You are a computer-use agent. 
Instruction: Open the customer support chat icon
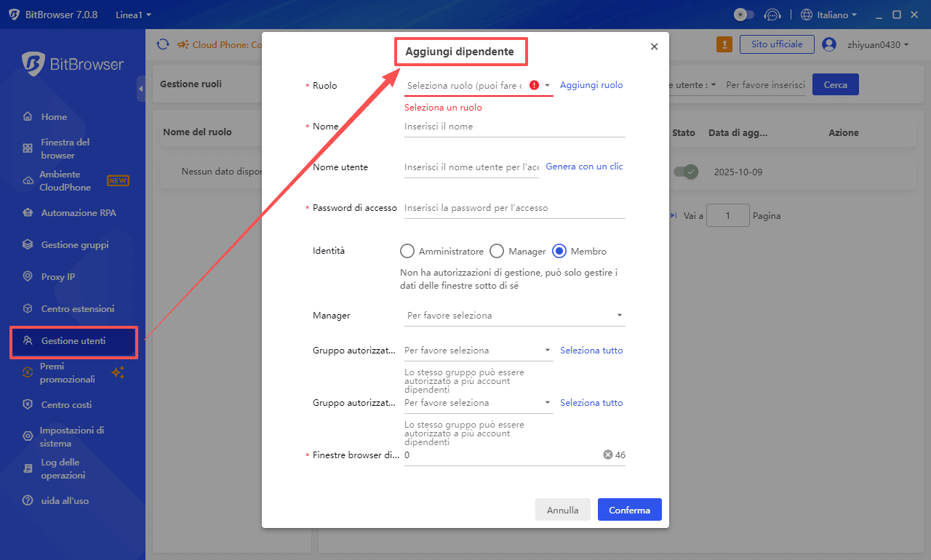pos(772,14)
